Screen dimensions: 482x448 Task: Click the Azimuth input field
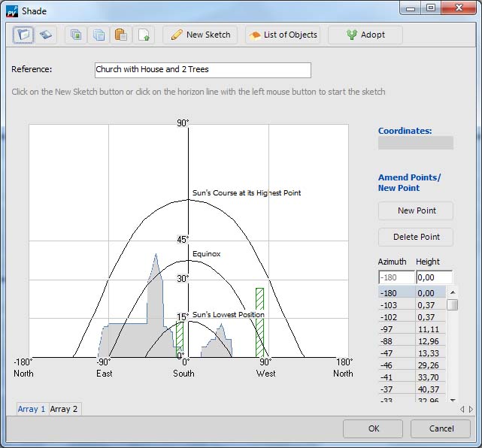(396, 277)
